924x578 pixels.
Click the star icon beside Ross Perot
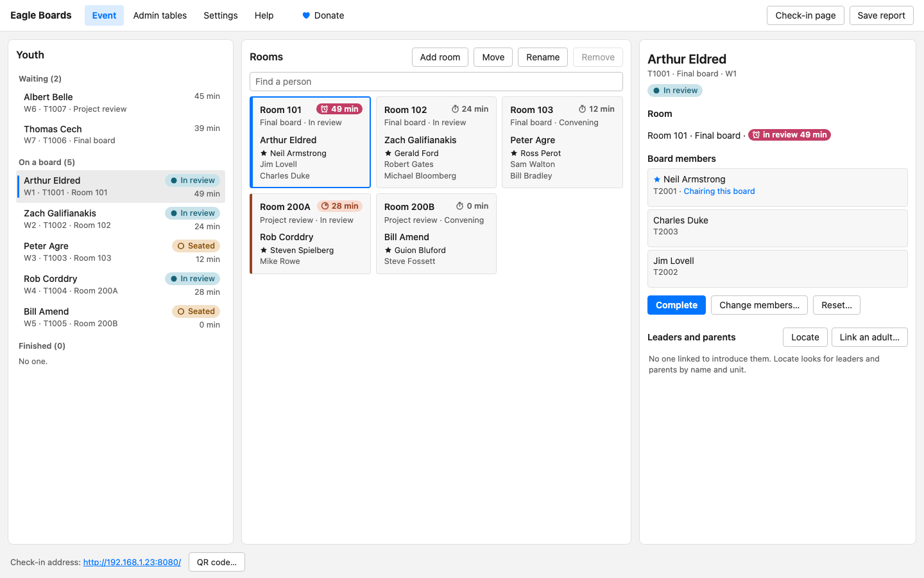click(513, 153)
